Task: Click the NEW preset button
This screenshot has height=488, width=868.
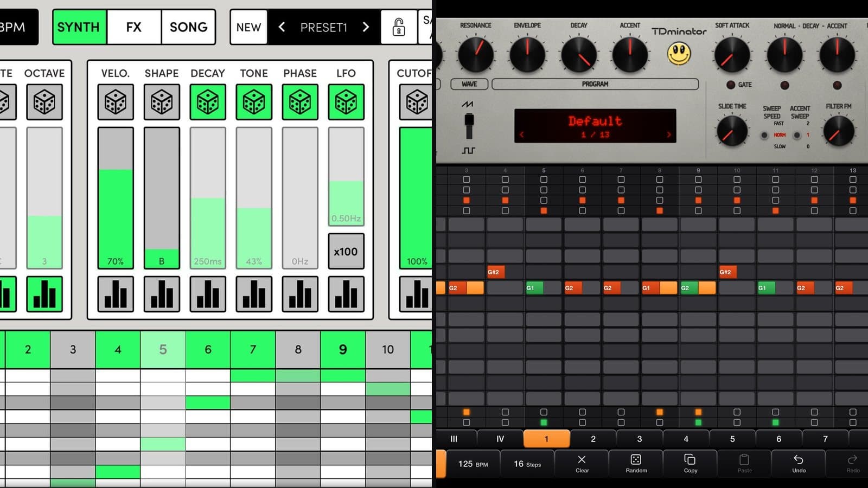Action: pyautogui.click(x=248, y=27)
